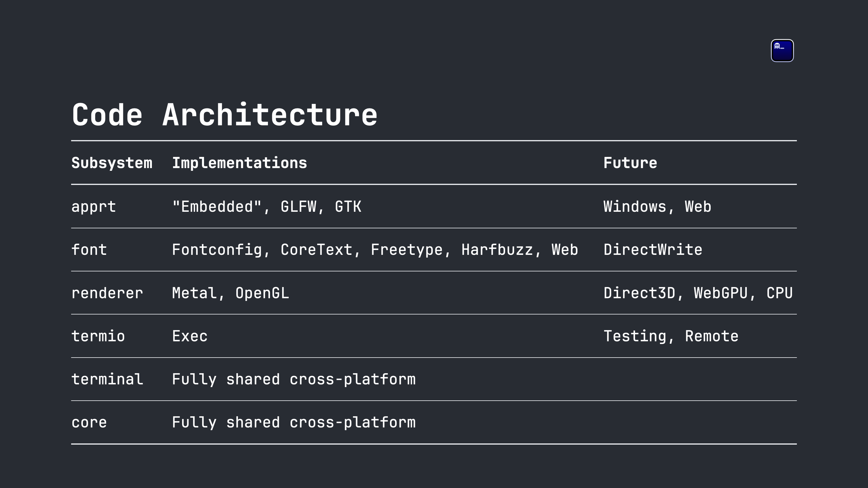Select the terminal subsystem label
This screenshot has height=488, width=868.
pos(107,379)
